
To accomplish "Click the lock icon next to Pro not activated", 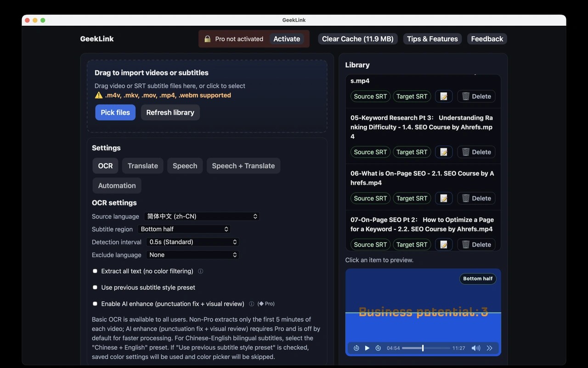I will coord(208,39).
